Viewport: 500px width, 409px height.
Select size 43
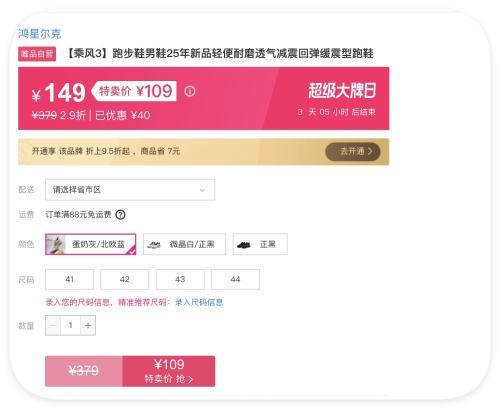click(x=180, y=279)
